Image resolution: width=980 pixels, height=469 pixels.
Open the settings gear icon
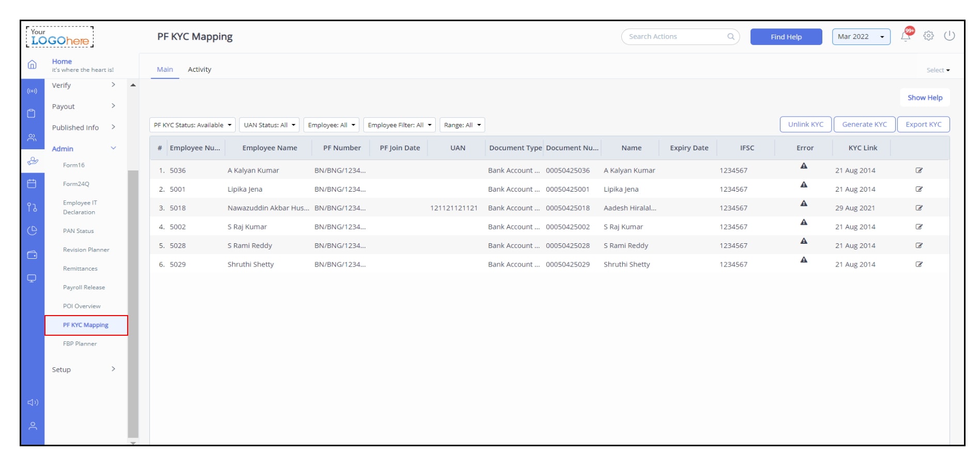[928, 36]
